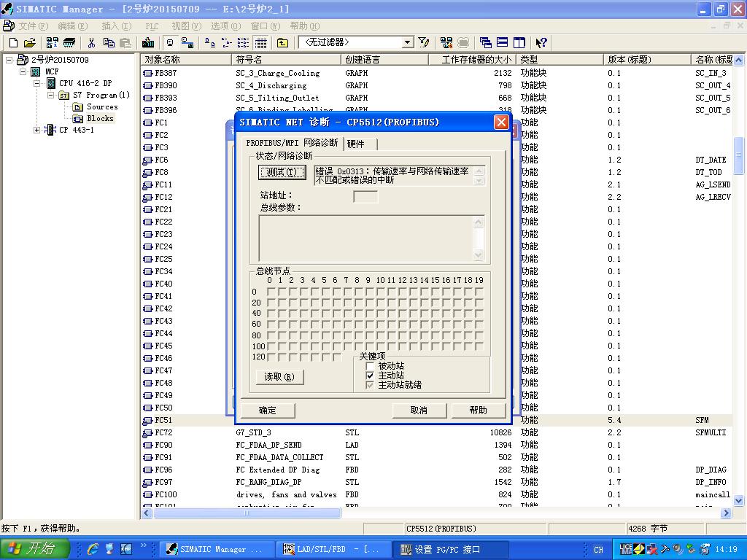Click the Download to PLC toolbar icon
747x560 pixels.
click(148, 43)
